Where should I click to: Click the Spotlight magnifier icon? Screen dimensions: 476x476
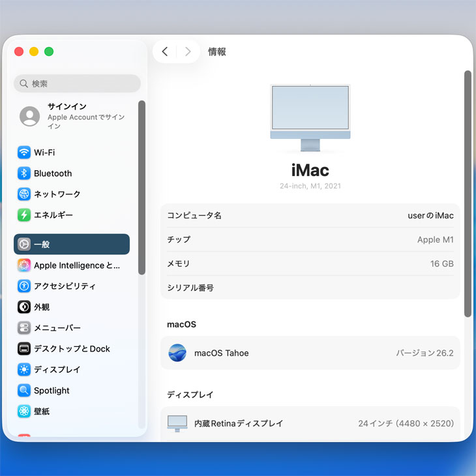click(x=24, y=391)
